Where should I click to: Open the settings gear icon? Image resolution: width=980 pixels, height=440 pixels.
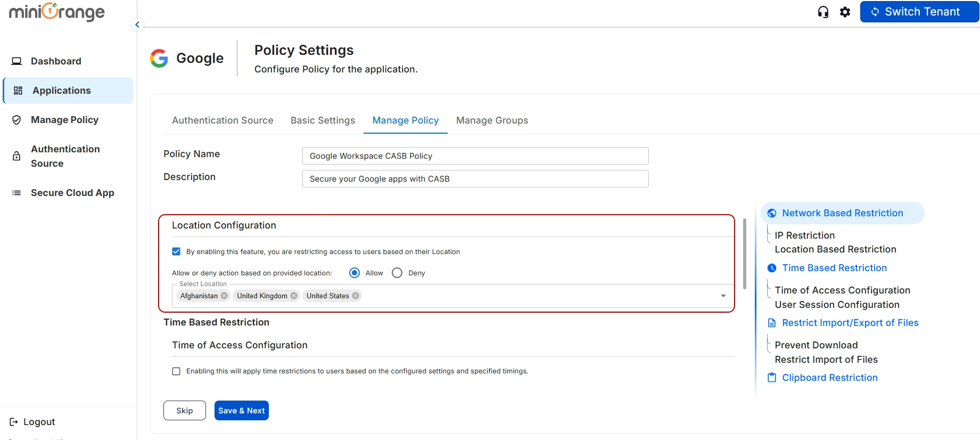coord(845,12)
